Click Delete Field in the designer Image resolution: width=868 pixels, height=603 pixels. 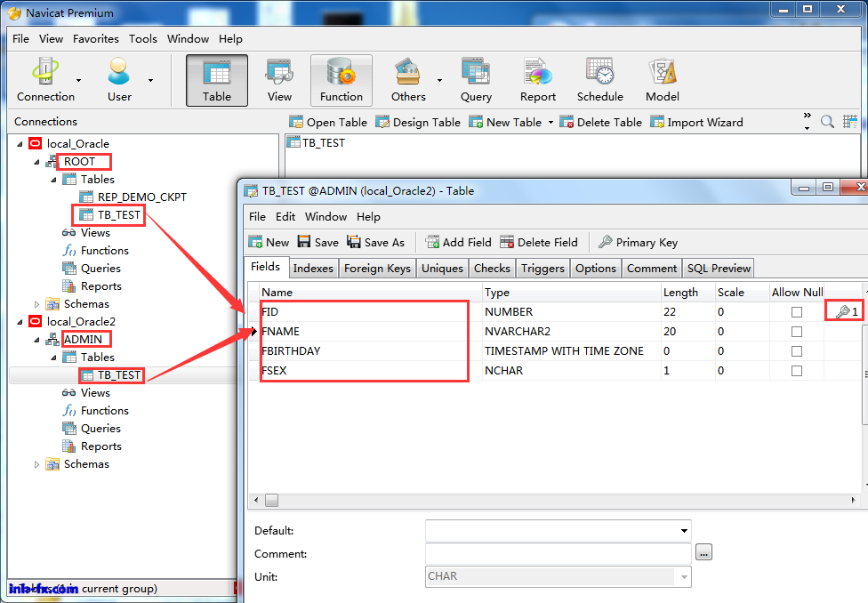click(x=539, y=243)
